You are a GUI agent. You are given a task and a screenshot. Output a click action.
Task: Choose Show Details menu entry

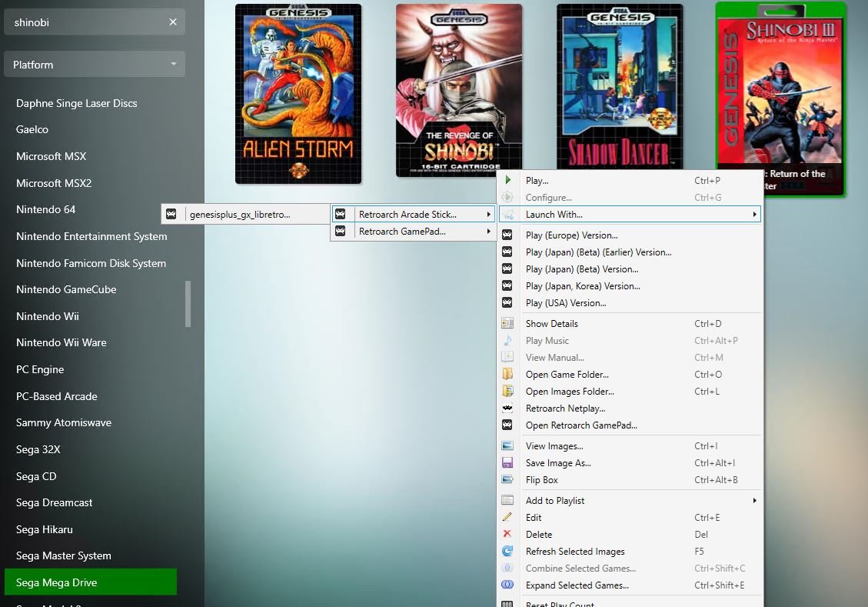(x=630, y=323)
